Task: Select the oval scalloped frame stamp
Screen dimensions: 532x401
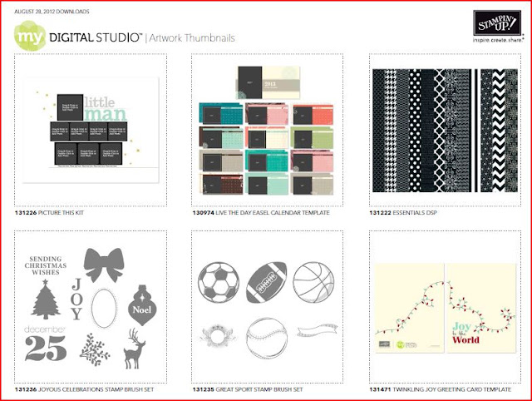Action: point(104,309)
